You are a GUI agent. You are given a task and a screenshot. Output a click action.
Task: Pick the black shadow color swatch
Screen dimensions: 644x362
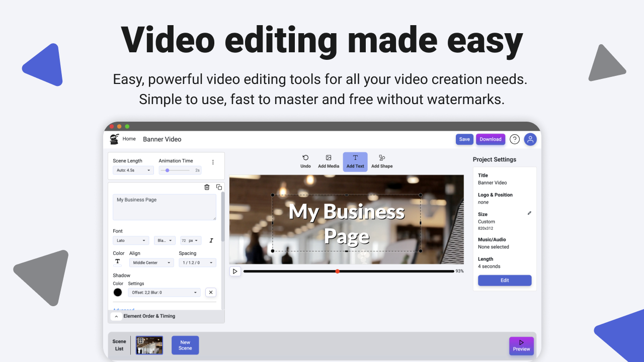(118, 292)
